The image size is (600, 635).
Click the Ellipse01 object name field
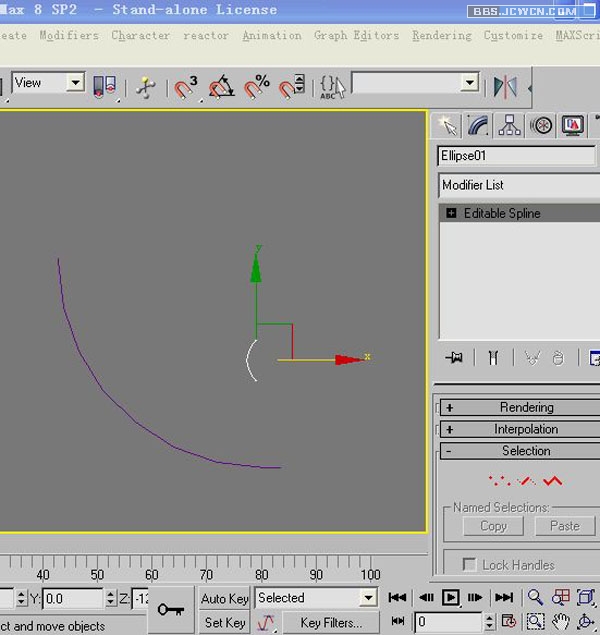click(517, 156)
